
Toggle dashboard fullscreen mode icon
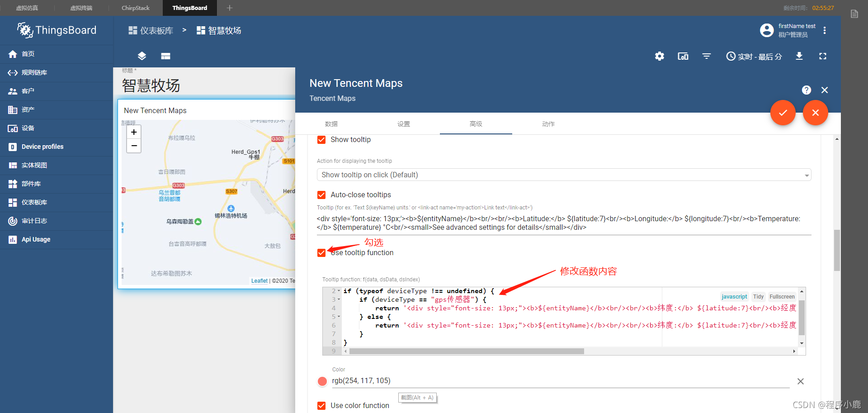coord(823,56)
